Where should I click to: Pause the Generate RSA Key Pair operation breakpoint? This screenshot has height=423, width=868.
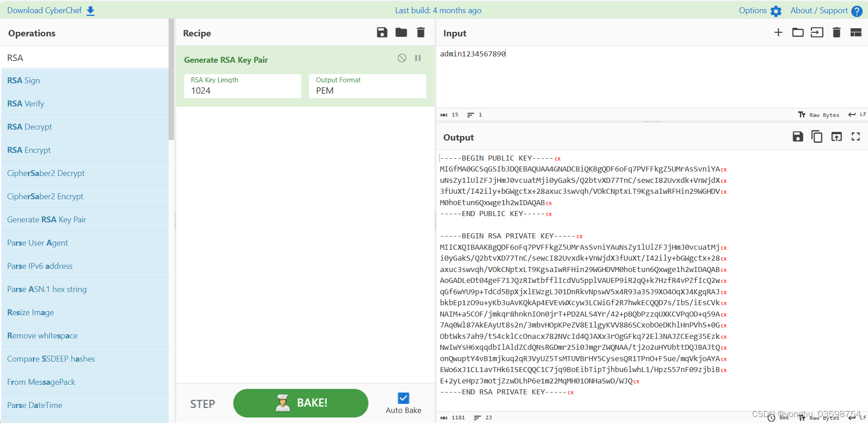point(418,58)
